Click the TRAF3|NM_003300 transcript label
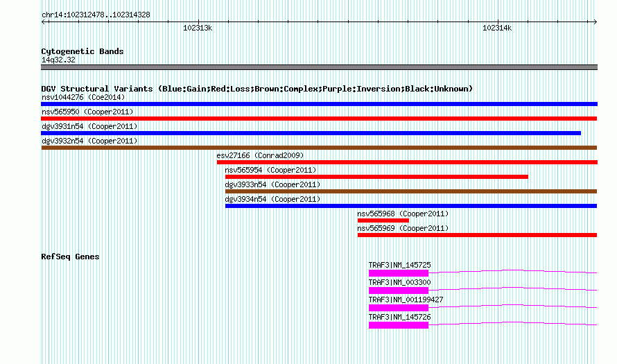This screenshot has height=364, width=617. point(400,283)
